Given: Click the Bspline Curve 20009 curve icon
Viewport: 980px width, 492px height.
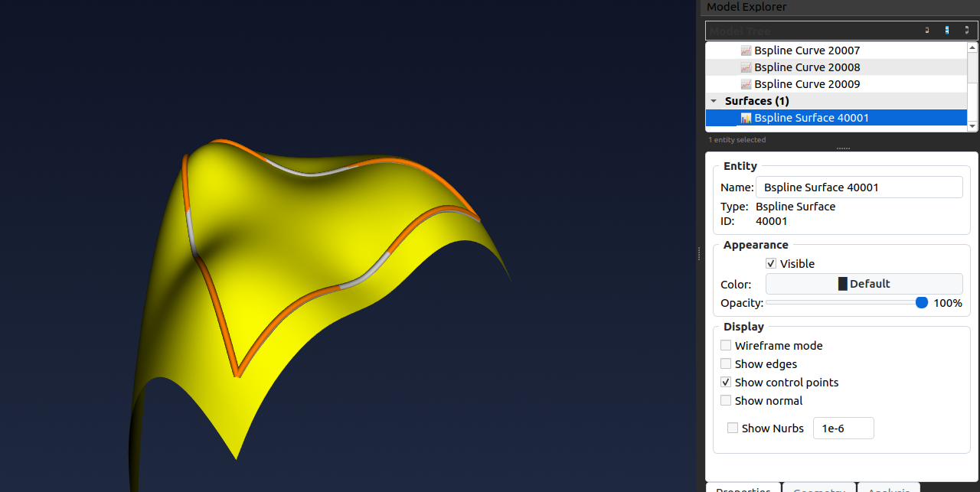Looking at the screenshot, I should tap(746, 84).
